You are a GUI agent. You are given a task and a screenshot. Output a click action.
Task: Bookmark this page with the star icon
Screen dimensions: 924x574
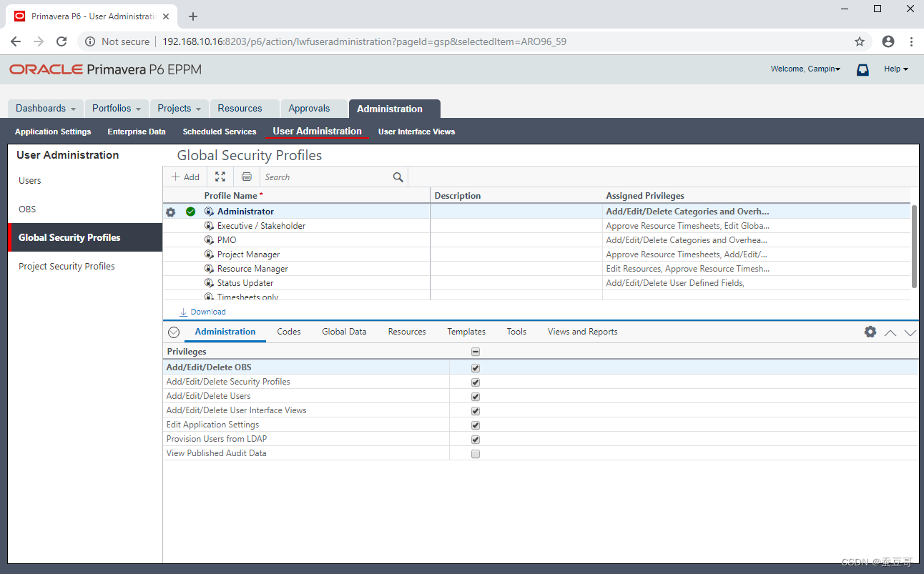tap(860, 41)
